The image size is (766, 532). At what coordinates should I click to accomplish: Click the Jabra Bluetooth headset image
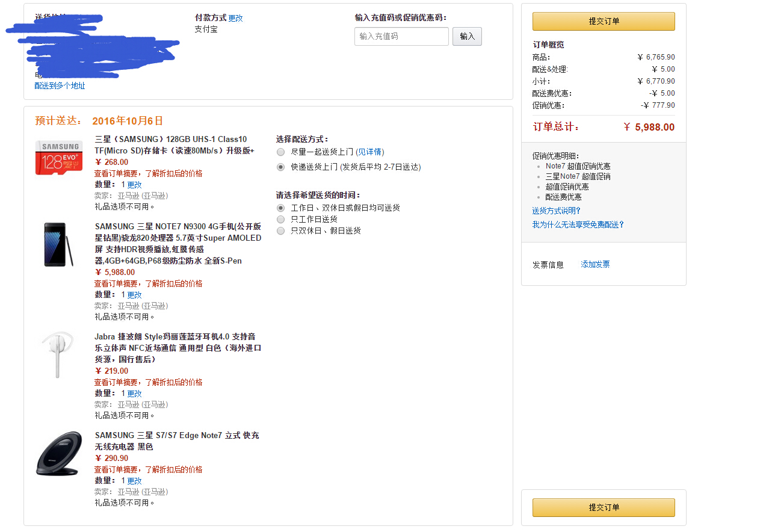58,354
